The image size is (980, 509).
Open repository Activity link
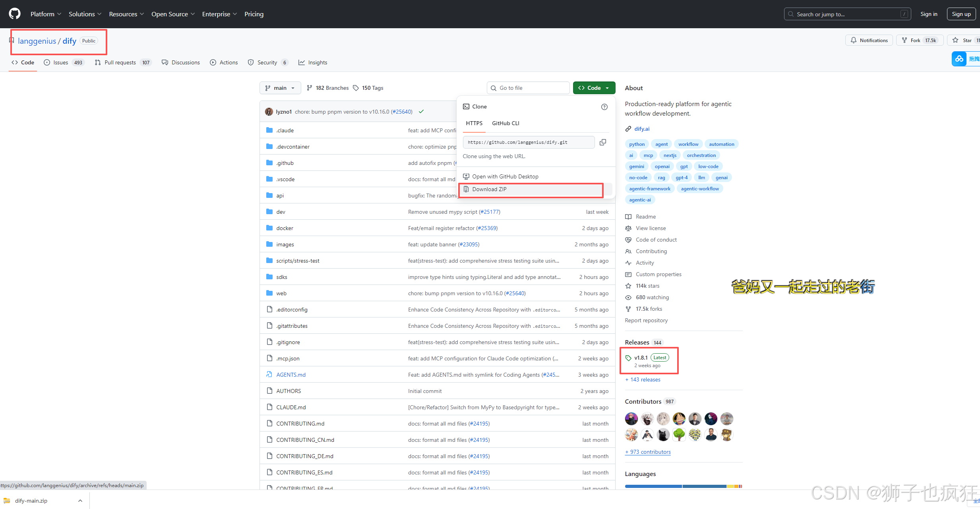[x=645, y=263]
